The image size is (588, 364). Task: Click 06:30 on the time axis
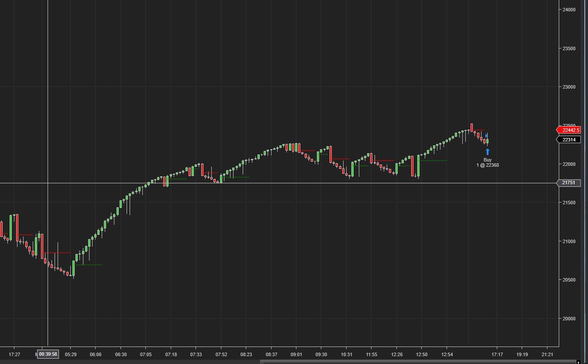[x=121, y=354]
